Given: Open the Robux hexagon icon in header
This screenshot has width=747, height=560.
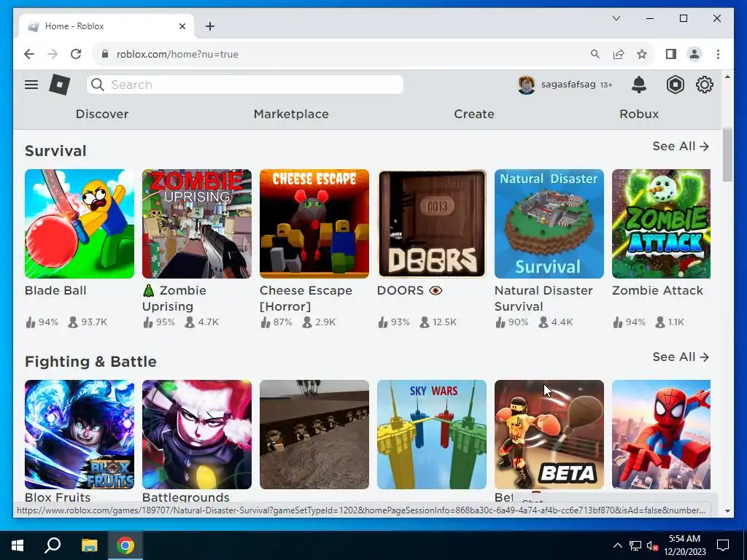Looking at the screenshot, I should [675, 85].
